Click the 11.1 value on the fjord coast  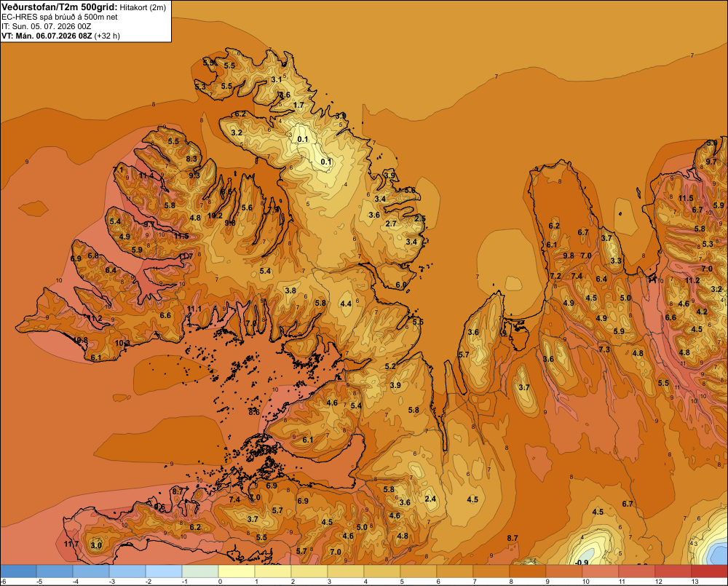tap(194, 309)
